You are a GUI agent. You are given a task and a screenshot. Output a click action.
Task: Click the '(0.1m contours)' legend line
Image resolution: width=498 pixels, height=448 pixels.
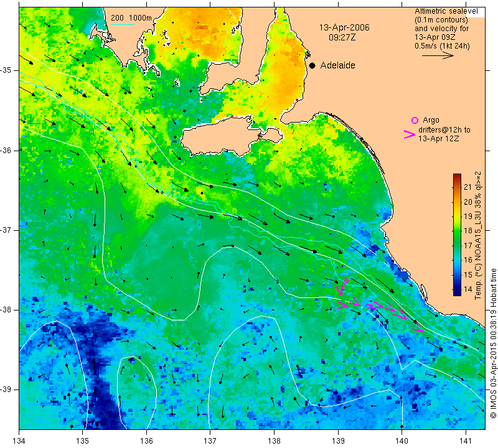pos(441,20)
